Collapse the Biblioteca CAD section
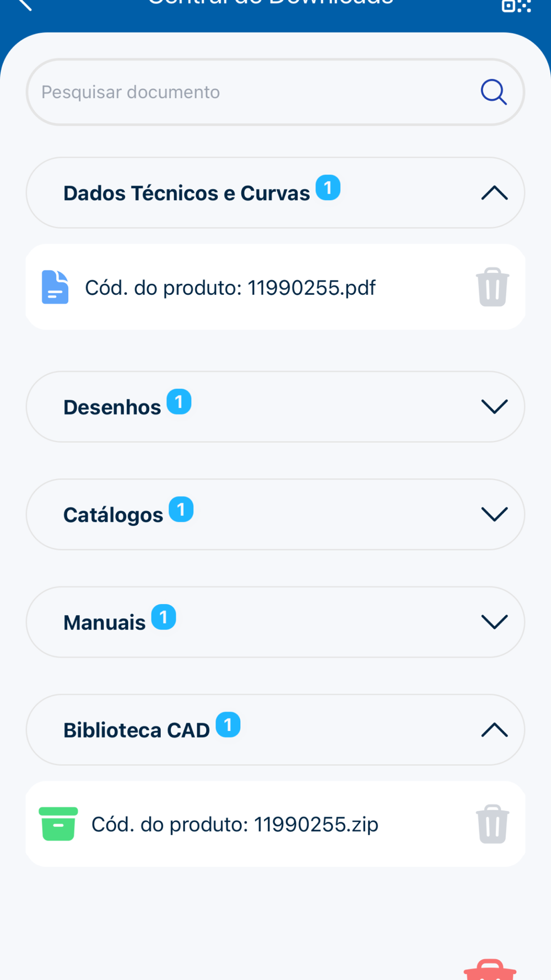The height and width of the screenshot is (980, 551). click(x=494, y=730)
